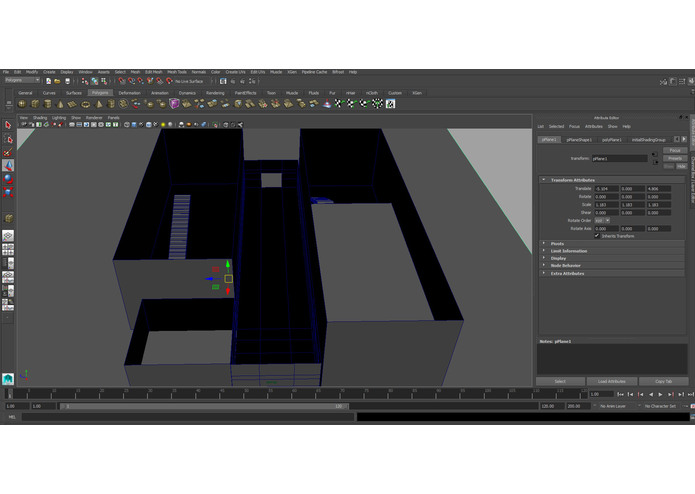
Task: Open the Maya home icon at bottom left
Action: point(8,379)
